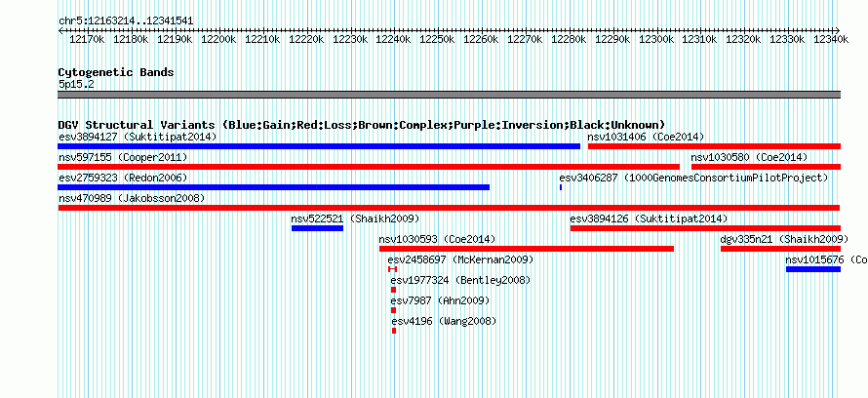
Task: Select the tiny blue esv3406287 variant mark
Action: point(561,187)
